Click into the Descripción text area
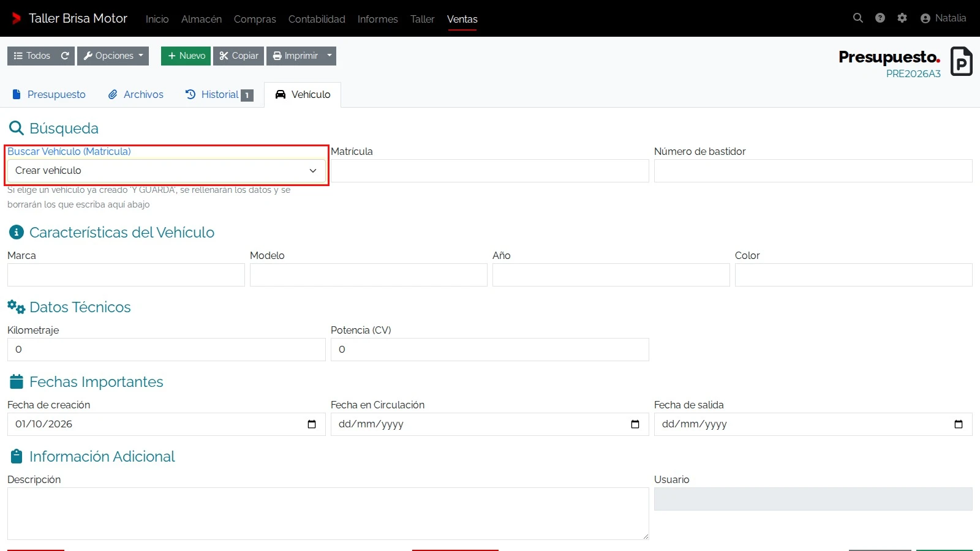This screenshot has height=551, width=980. [328, 514]
